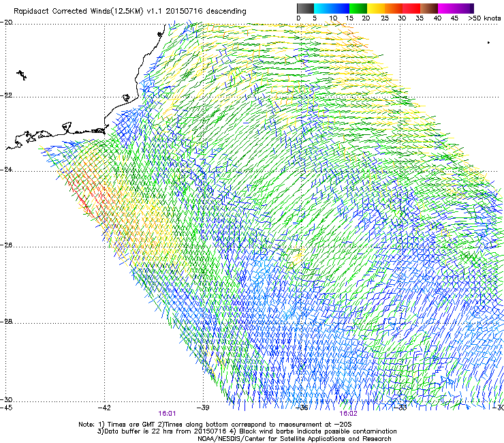Click the -20 latitude axis label

click(6, 22)
